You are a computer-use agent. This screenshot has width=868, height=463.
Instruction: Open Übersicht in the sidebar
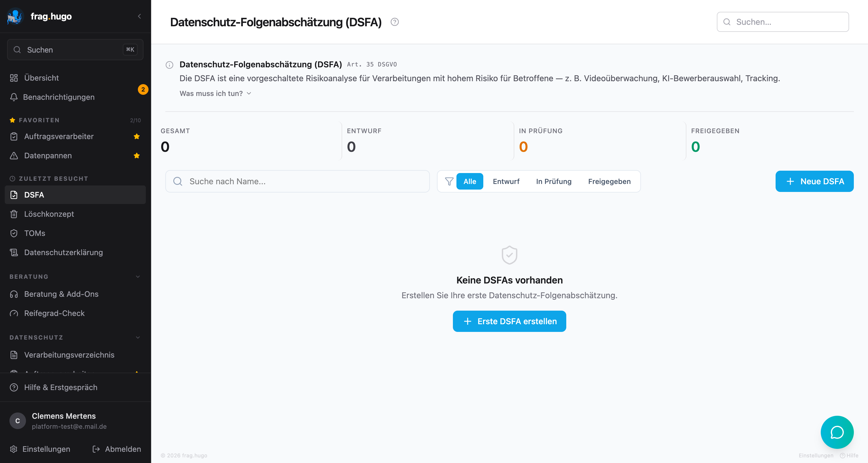coord(75,78)
